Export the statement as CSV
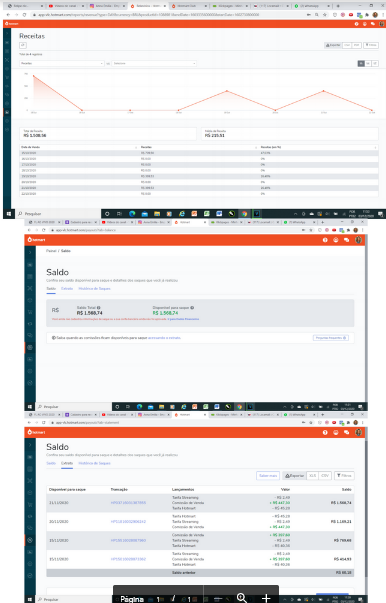 pos(325,476)
